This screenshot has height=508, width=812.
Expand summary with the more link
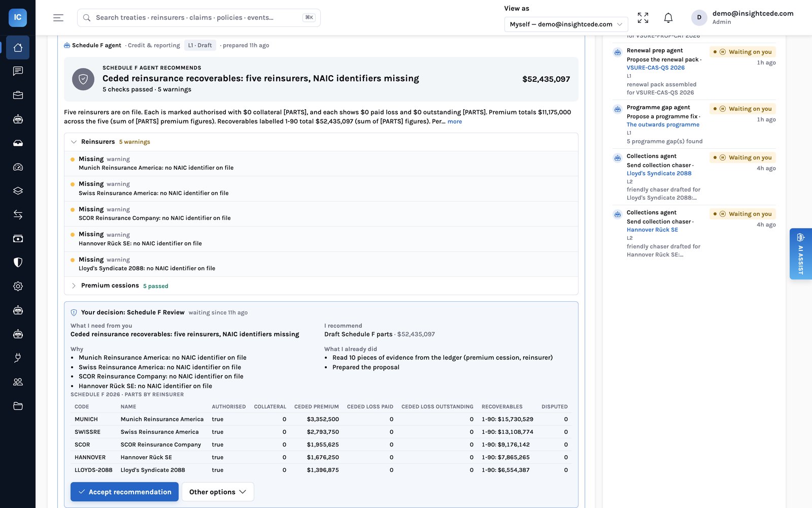455,121
